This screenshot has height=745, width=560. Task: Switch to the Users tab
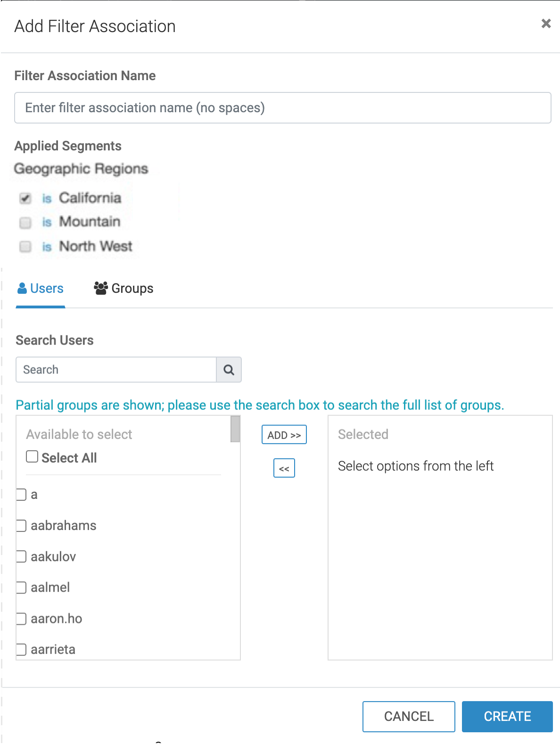(x=41, y=289)
